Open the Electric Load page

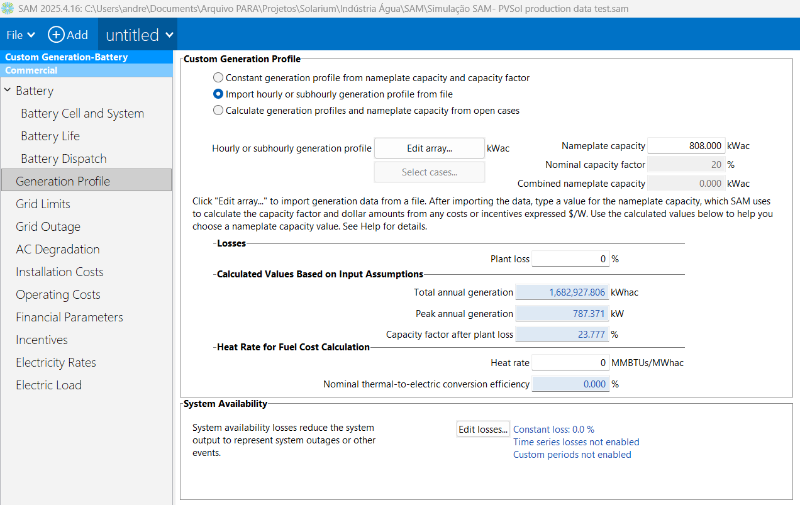coord(48,385)
